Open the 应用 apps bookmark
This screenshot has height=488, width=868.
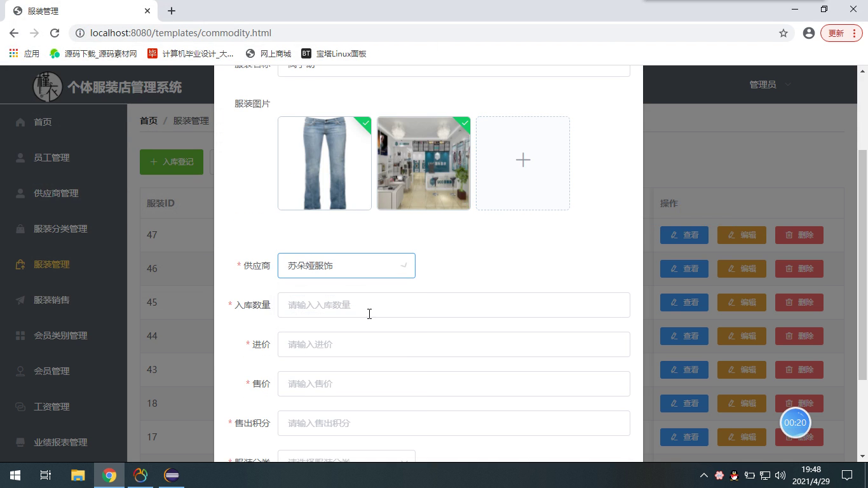24,54
